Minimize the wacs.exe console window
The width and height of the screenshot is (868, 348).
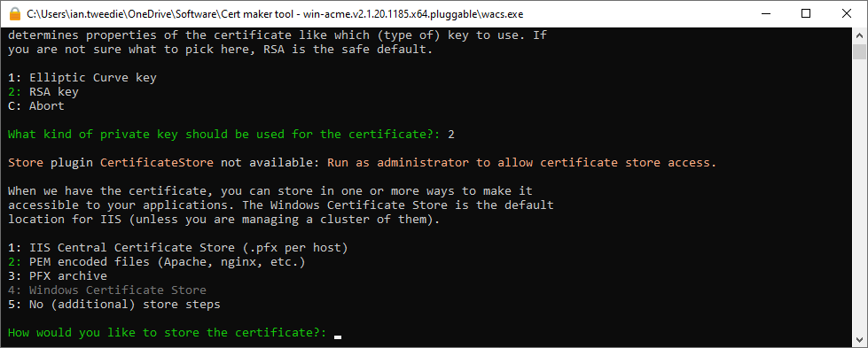pos(765,14)
